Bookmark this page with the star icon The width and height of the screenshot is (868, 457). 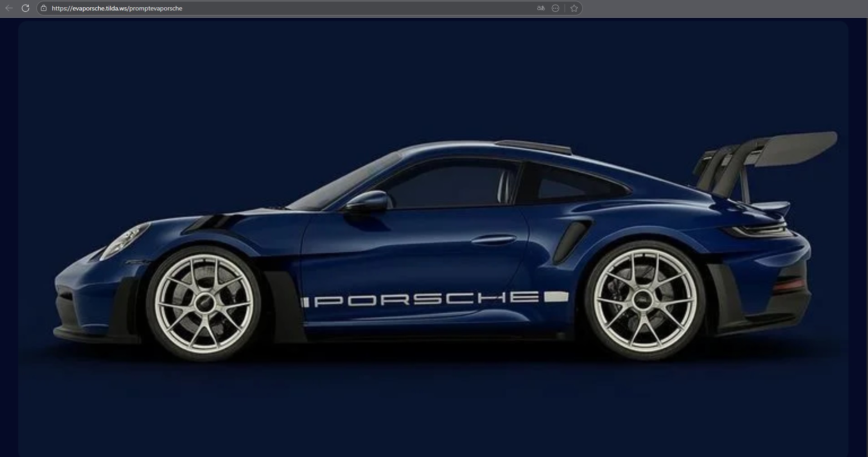(x=574, y=8)
